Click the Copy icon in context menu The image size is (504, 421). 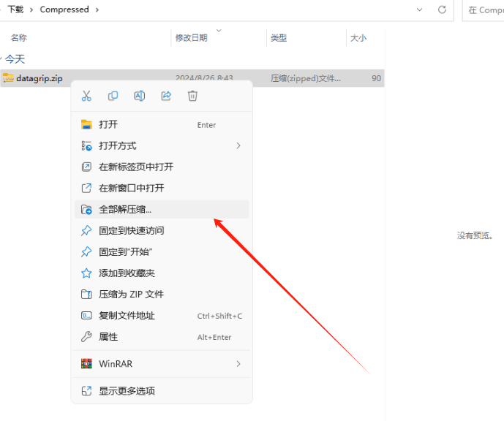click(x=113, y=96)
